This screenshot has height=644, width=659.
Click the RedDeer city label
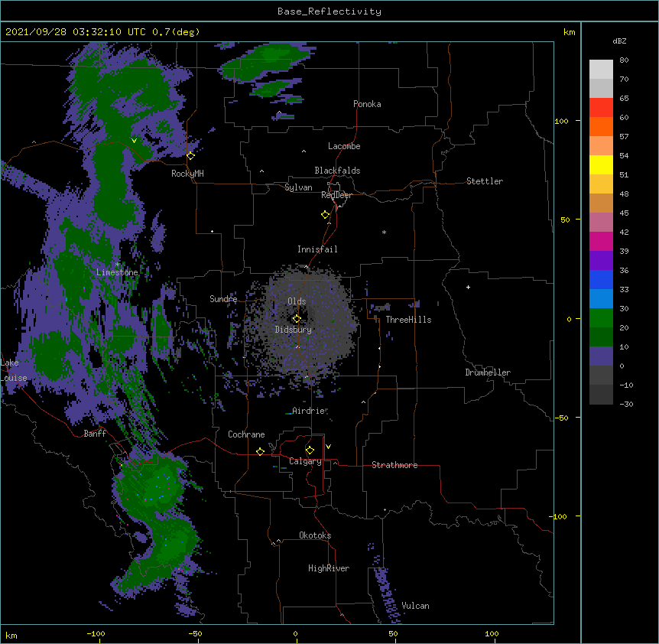click(336, 195)
